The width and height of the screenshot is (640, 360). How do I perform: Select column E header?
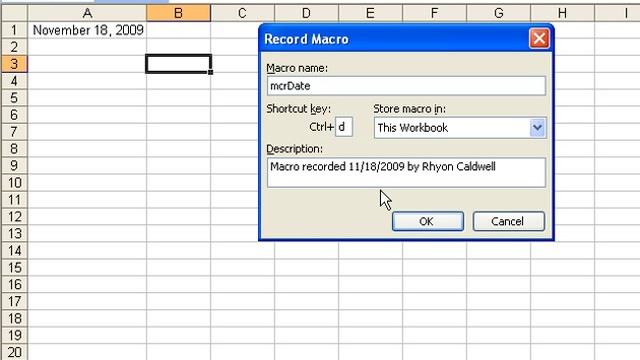pos(371,13)
